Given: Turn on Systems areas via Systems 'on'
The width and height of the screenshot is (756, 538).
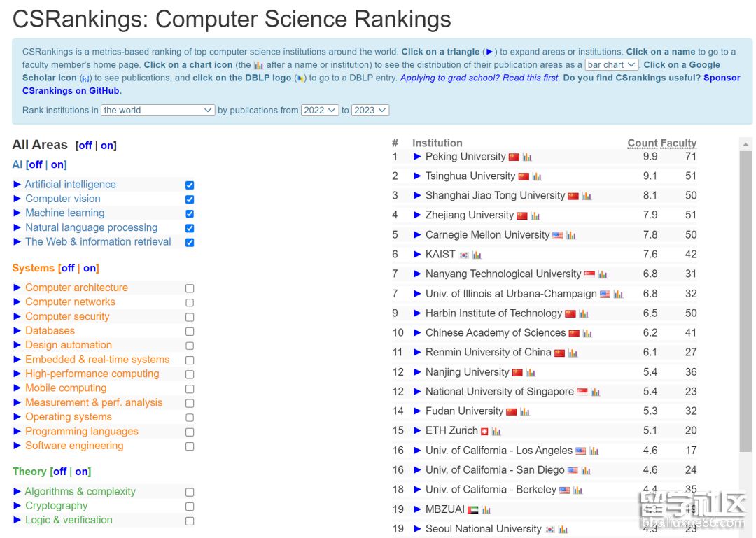Looking at the screenshot, I should 90,268.
